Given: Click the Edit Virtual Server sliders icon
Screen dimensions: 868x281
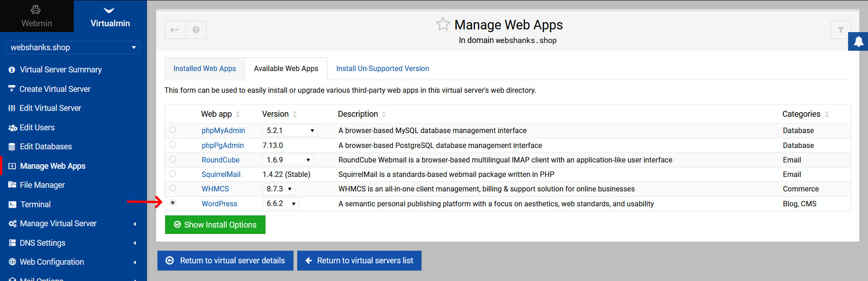Looking at the screenshot, I should [x=12, y=108].
